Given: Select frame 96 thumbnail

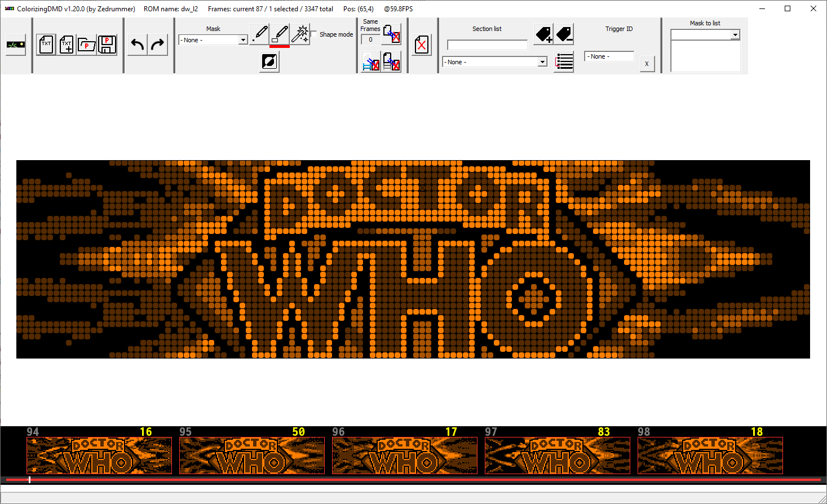Looking at the screenshot, I should point(405,456).
